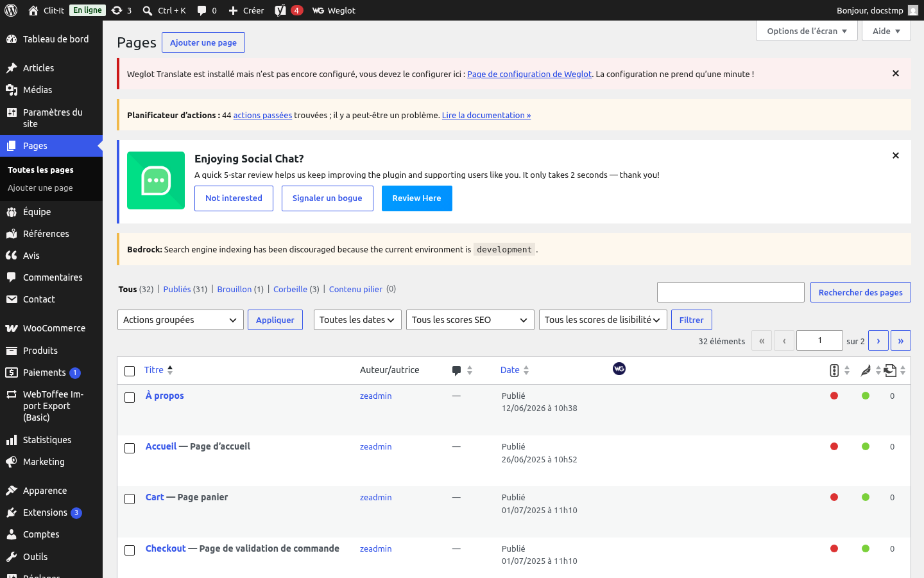The image size is (924, 578).
Task: Open the Contact menu
Action: pyautogui.click(x=51, y=299)
